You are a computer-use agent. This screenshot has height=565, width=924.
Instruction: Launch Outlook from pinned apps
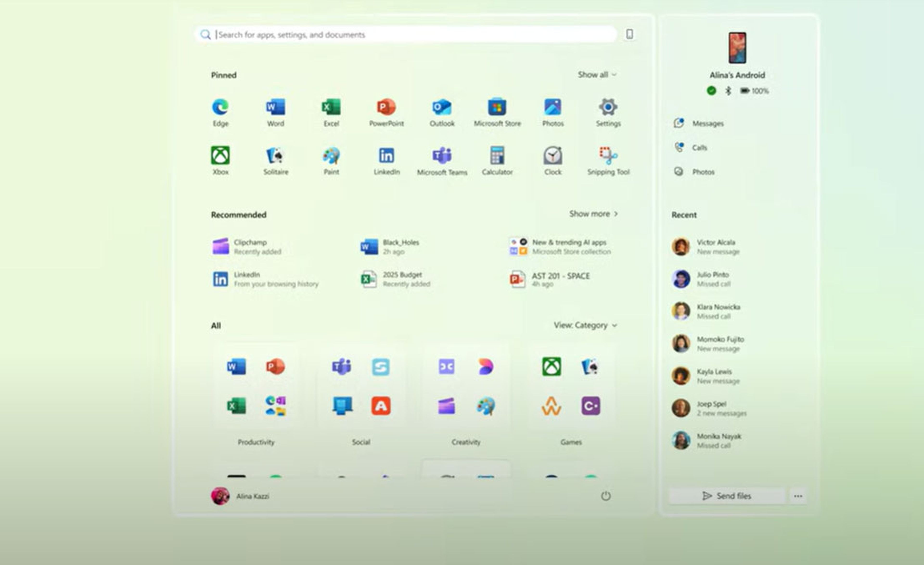[x=442, y=112]
